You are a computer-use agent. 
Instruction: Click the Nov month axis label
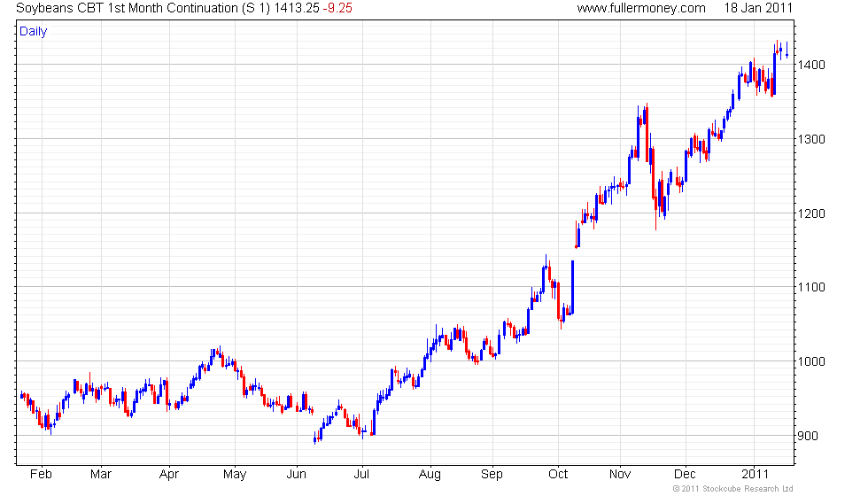620,475
